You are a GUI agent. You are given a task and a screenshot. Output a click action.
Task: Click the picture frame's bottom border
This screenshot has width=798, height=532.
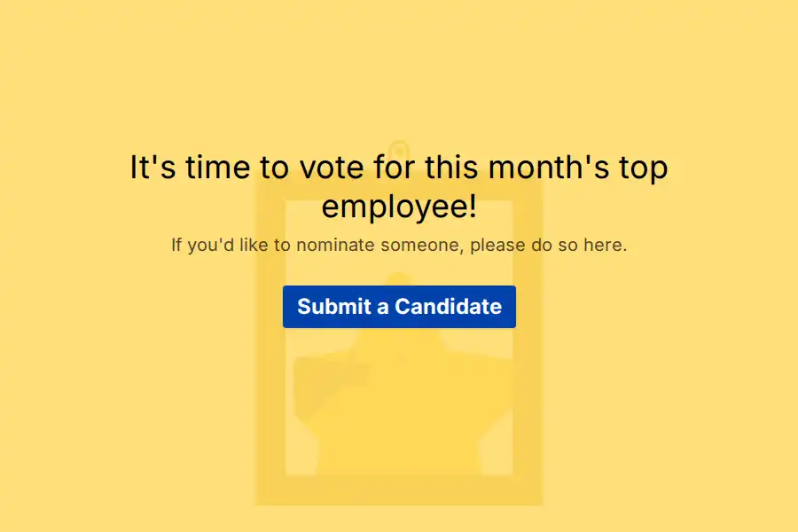(x=399, y=489)
